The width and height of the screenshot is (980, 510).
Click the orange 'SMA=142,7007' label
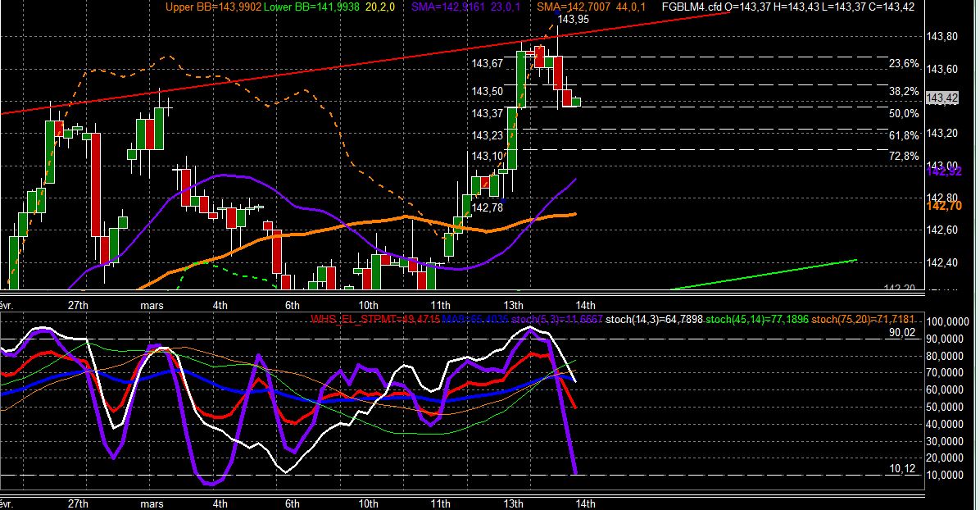pyautogui.click(x=573, y=7)
